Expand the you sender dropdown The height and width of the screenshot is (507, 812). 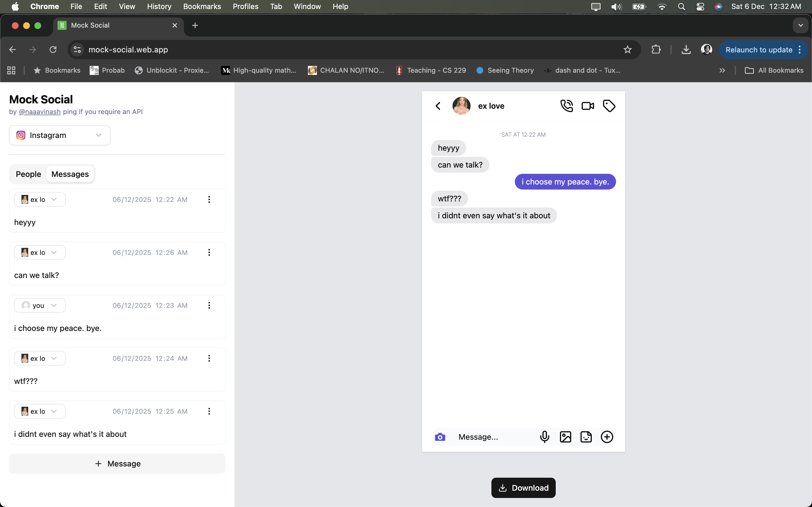39,305
